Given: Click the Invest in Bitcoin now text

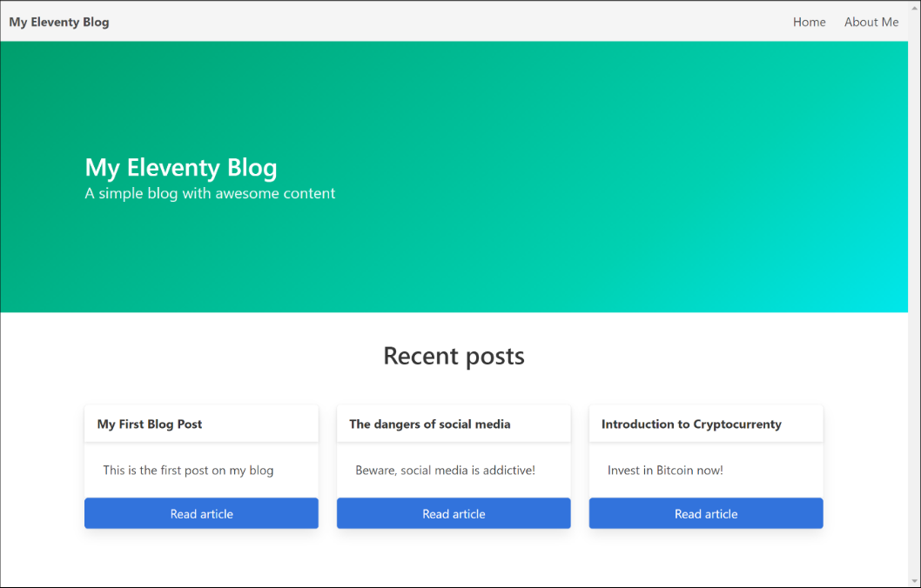Looking at the screenshot, I should point(664,470).
